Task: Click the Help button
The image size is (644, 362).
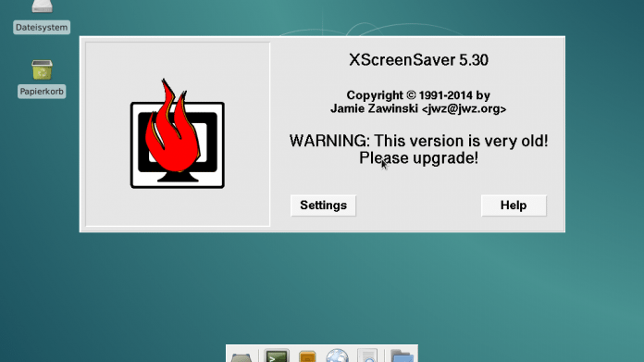Action: (x=514, y=206)
